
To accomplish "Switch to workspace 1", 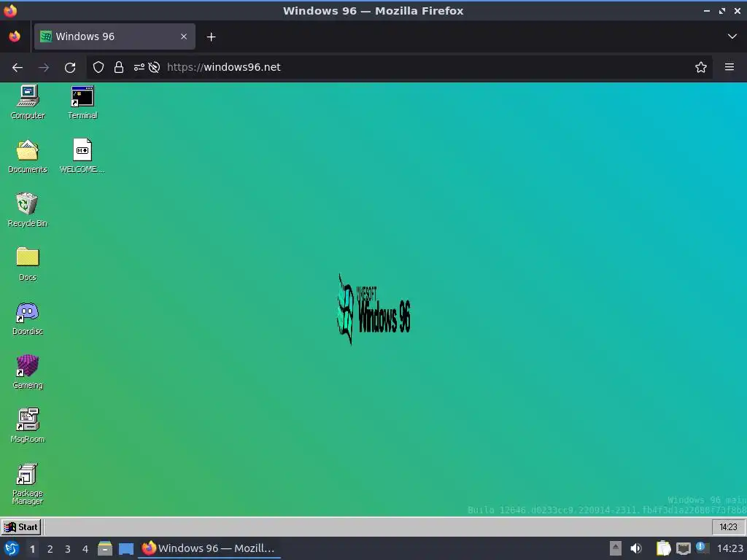I will click(32, 549).
